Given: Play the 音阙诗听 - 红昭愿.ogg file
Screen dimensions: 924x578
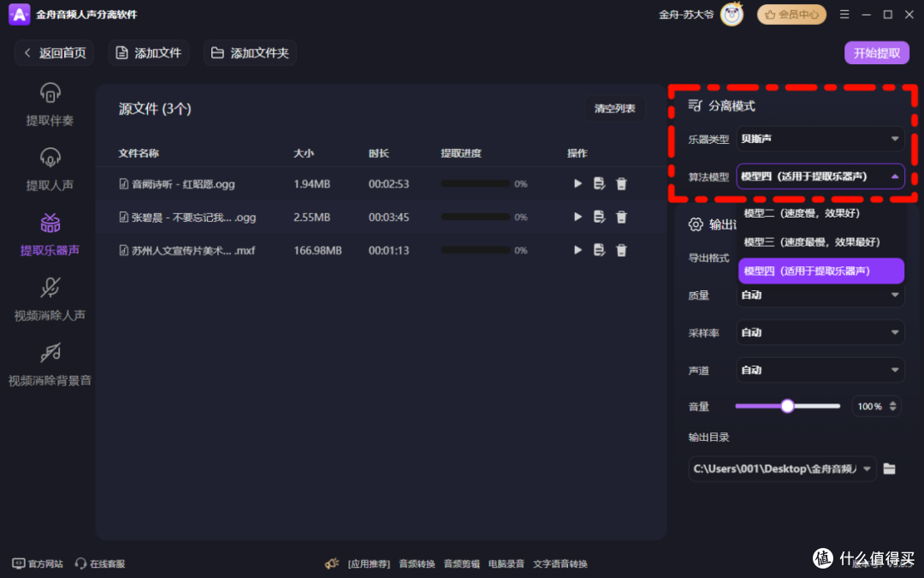Looking at the screenshot, I should tap(577, 183).
